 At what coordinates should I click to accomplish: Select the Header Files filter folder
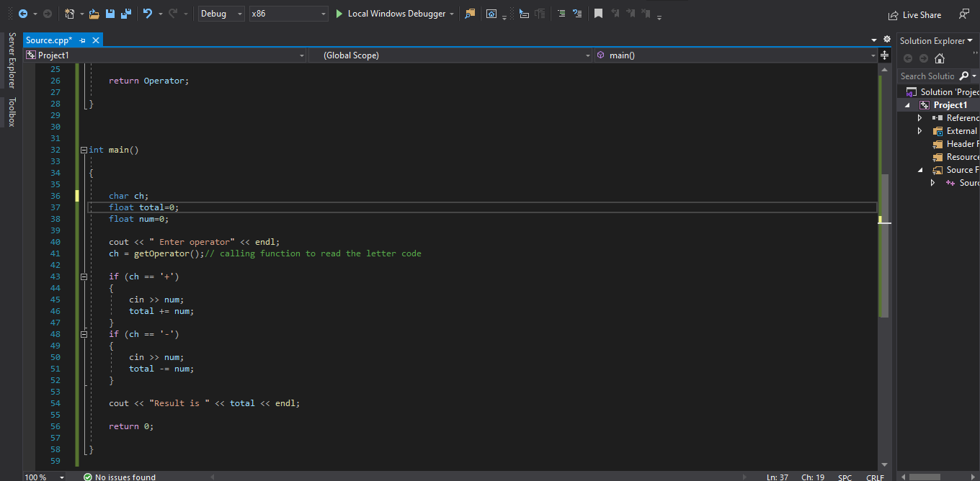tap(957, 144)
